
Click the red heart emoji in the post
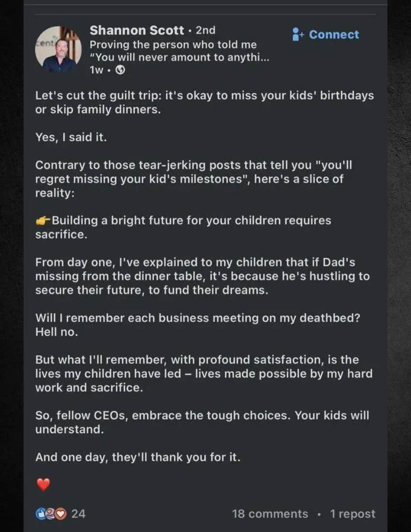click(42, 484)
